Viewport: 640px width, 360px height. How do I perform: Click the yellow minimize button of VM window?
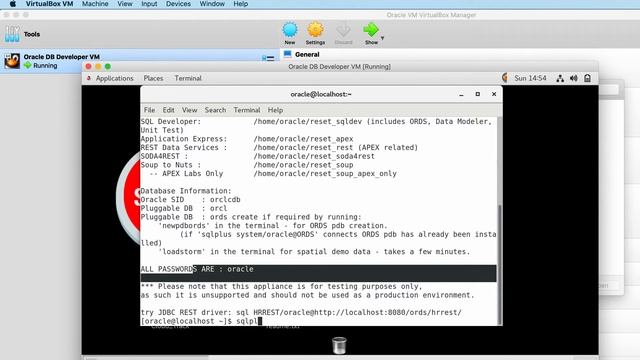[x=98, y=67]
